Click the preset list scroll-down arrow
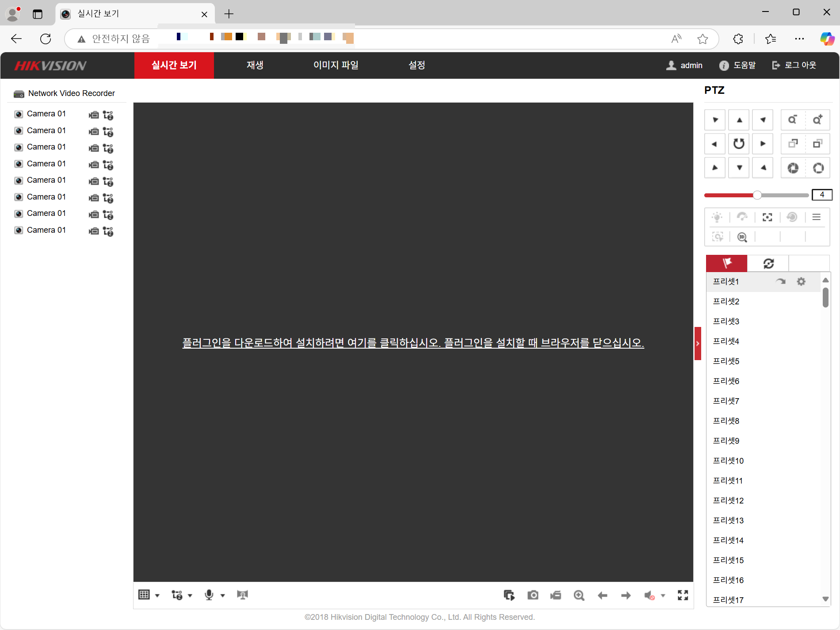840x630 pixels. (825, 599)
